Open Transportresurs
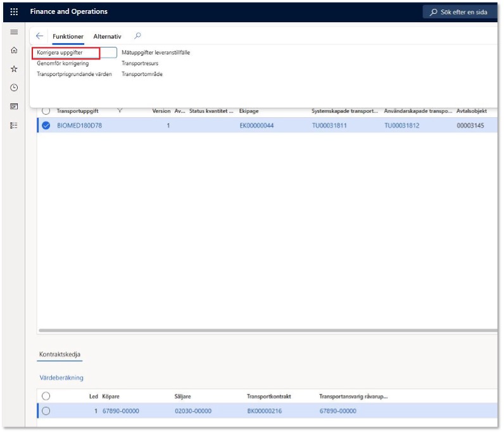This screenshot has height=433, width=504. click(x=140, y=63)
